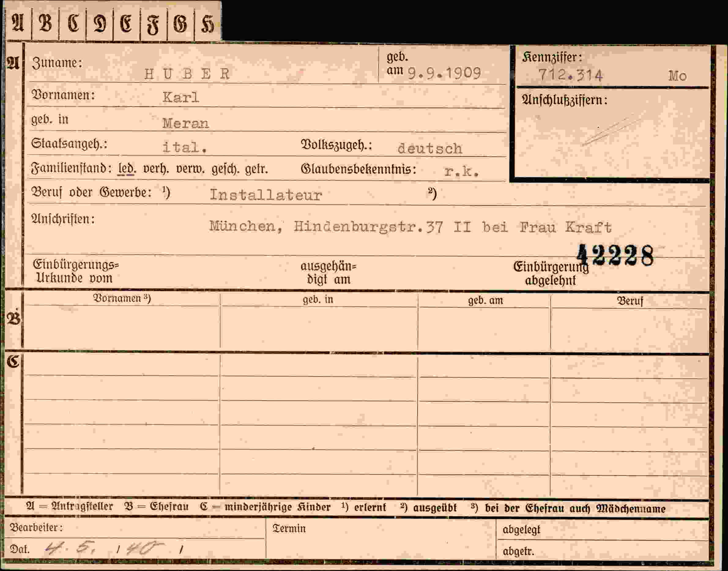Click the geb. in column header
This screenshot has height=571, width=728.
[x=318, y=299]
